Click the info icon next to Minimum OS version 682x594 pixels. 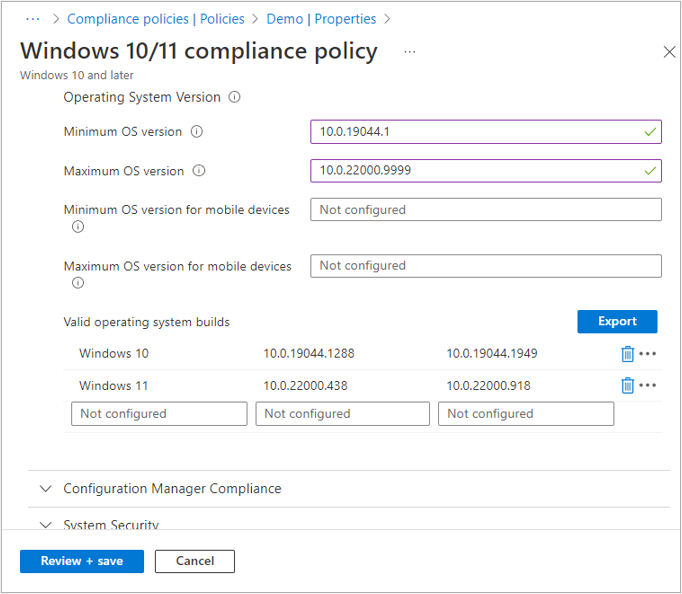click(x=197, y=131)
